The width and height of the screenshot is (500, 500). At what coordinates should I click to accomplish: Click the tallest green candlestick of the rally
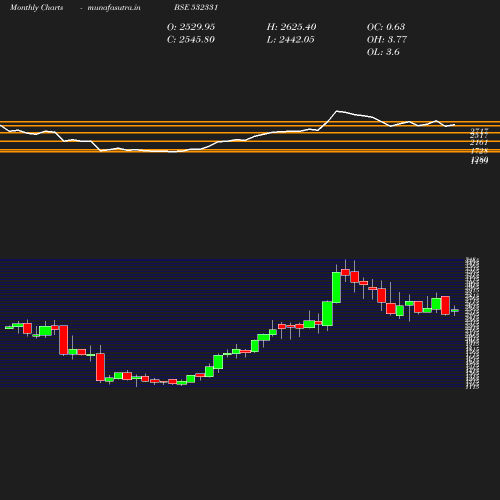[337, 287]
